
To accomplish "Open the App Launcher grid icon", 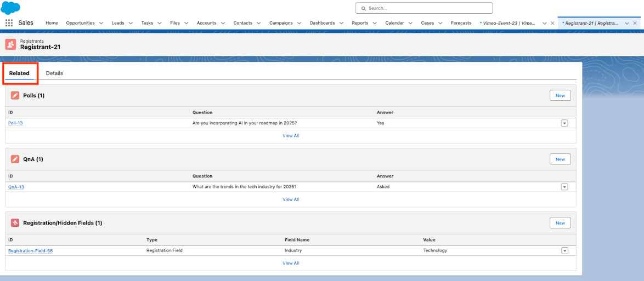I will click(x=9, y=23).
